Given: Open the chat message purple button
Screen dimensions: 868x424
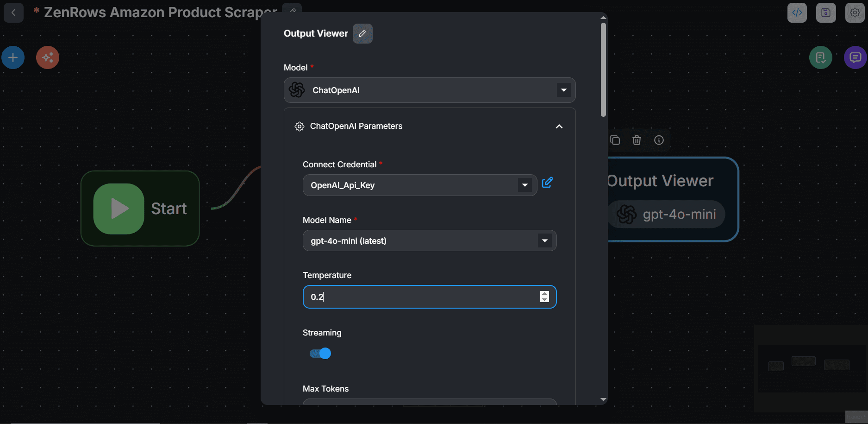Looking at the screenshot, I should (x=856, y=57).
